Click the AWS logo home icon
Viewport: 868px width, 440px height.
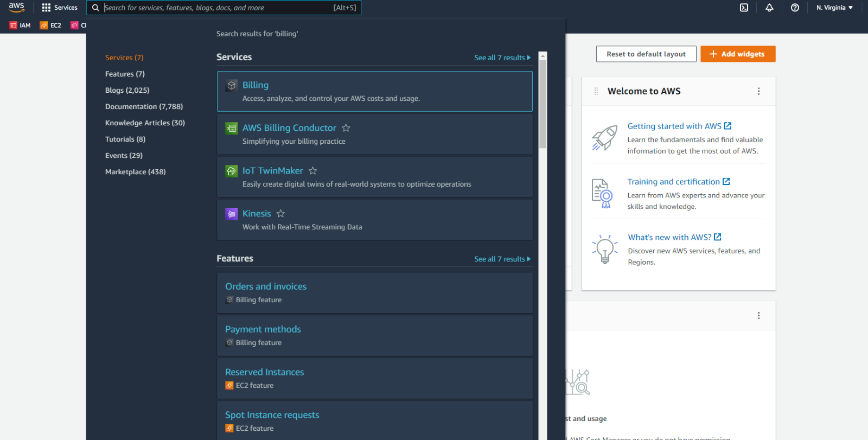tap(16, 7)
